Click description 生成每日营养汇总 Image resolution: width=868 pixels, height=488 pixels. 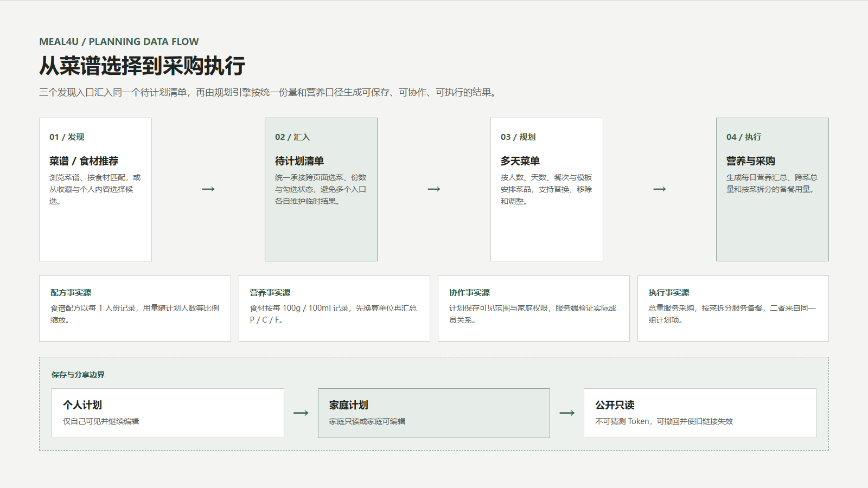pos(772,183)
